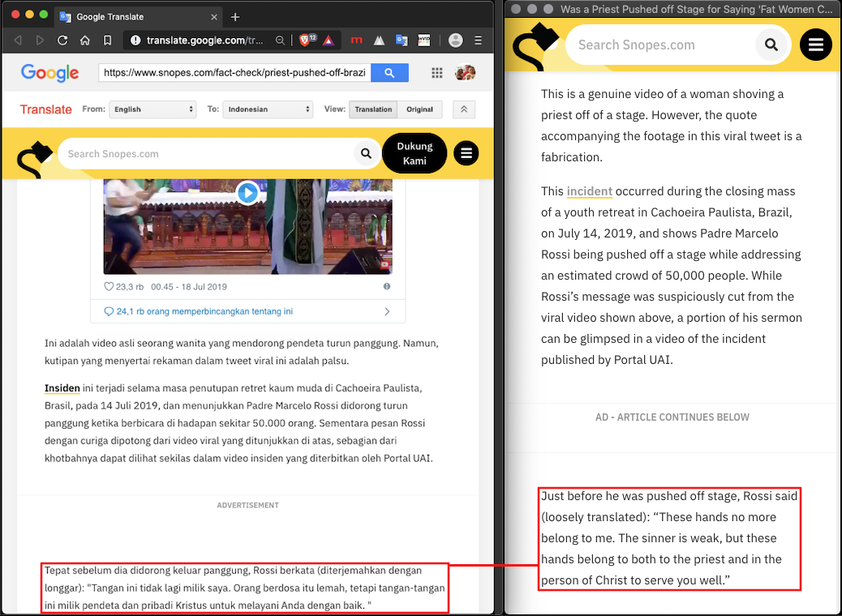Switch view to Original

tap(419, 109)
